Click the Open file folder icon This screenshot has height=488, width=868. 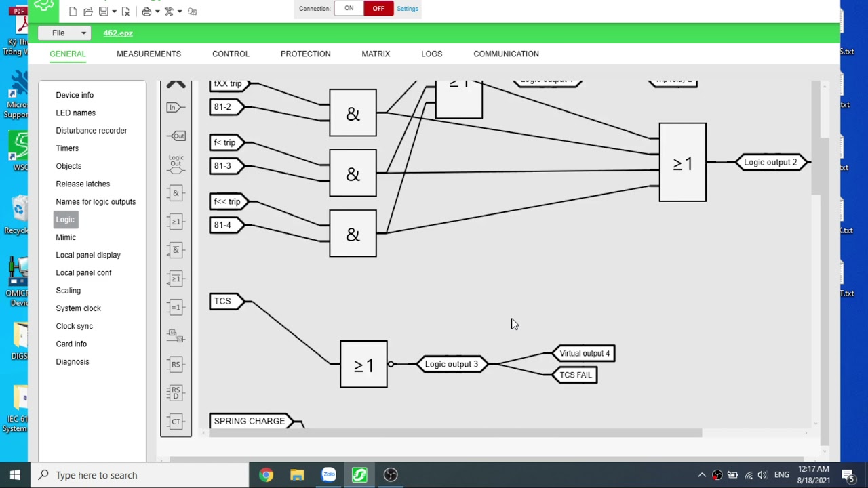click(x=88, y=12)
